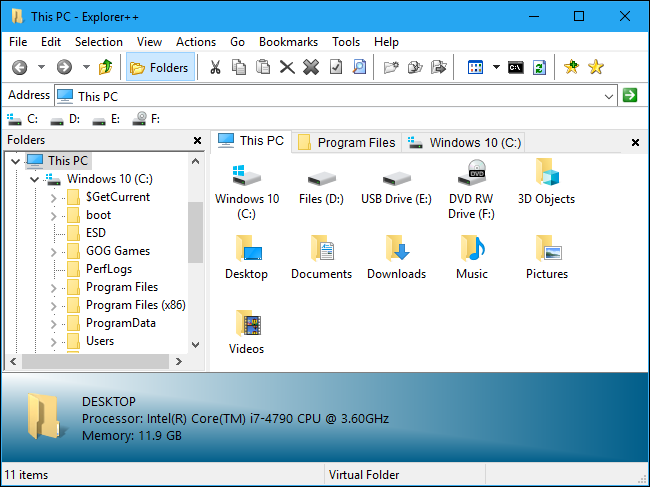The height and width of the screenshot is (487, 650).
Task: Jump to F: drive in drives bar
Action: (146, 119)
